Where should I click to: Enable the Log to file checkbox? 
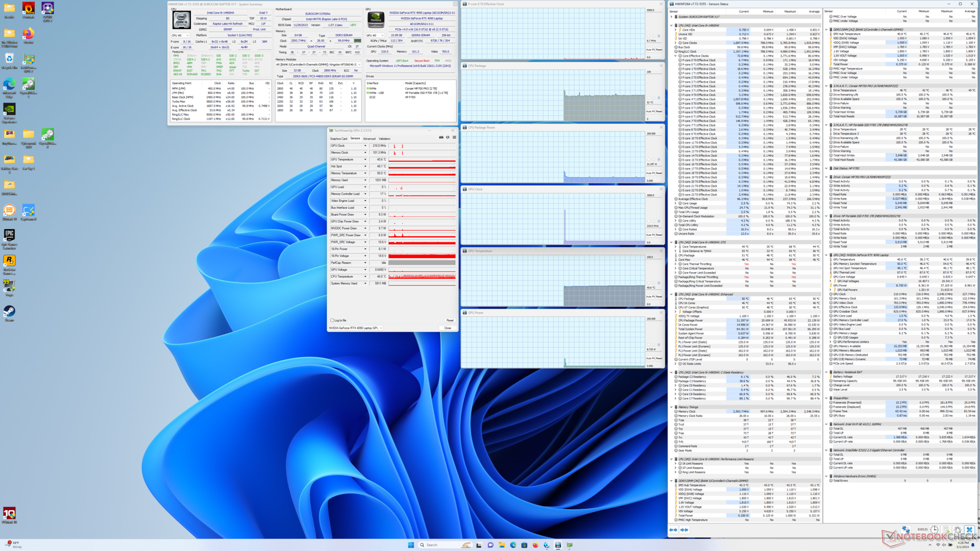click(x=332, y=320)
